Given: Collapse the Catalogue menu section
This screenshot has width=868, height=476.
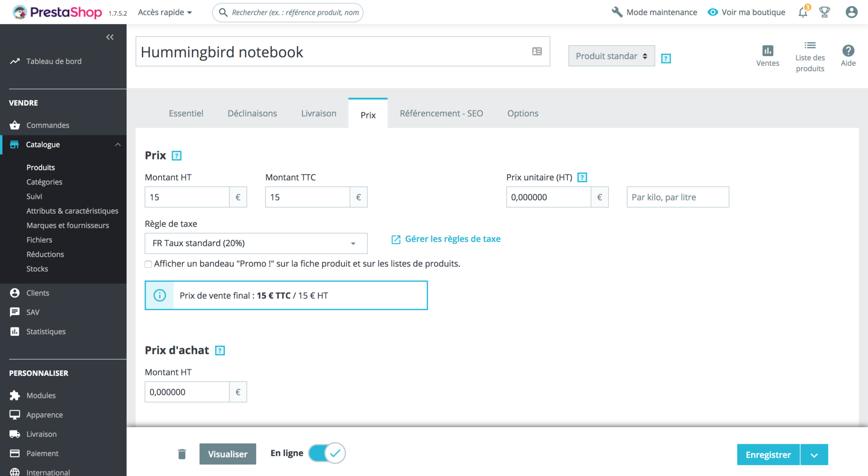Looking at the screenshot, I should (x=118, y=145).
